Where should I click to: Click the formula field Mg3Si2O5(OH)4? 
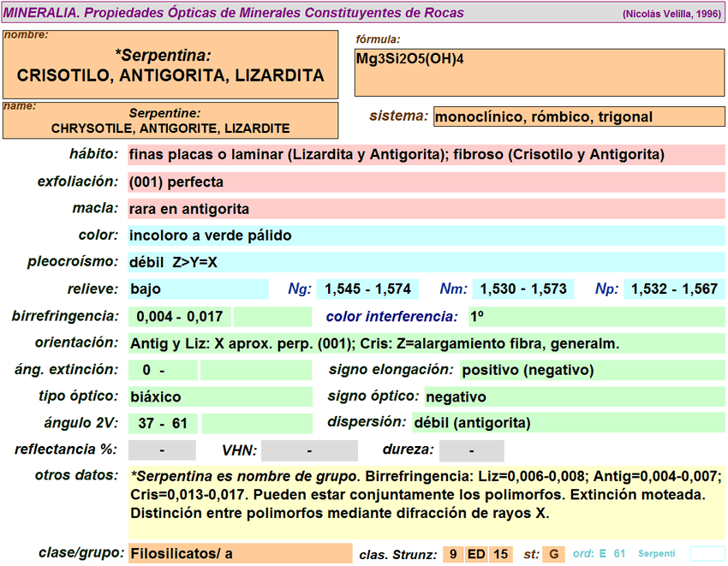coord(540,73)
